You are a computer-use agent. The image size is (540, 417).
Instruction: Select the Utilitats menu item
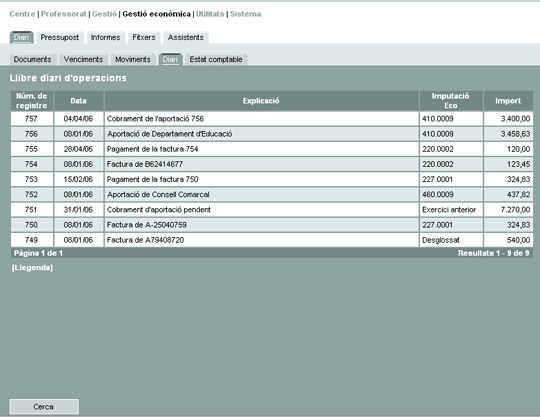tap(210, 14)
